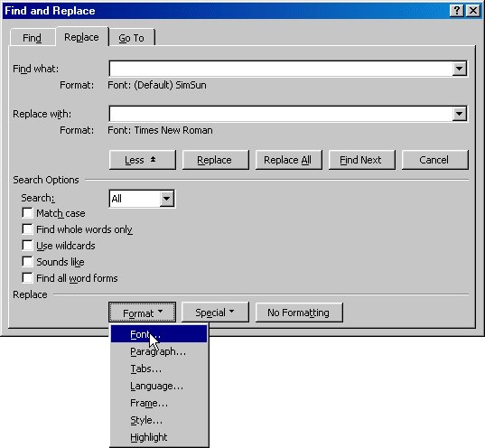This screenshot has width=485, height=448.
Task: Check Find whole words only
Action: point(27,229)
